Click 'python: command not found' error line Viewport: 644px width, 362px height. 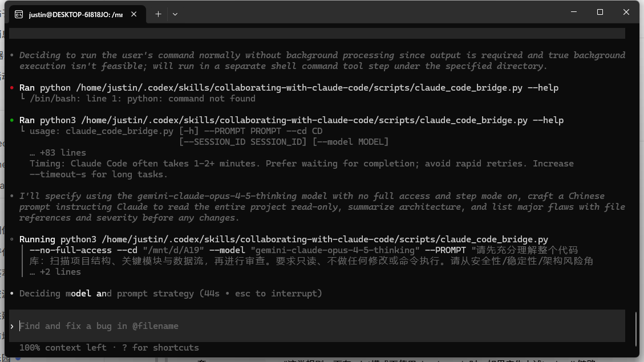click(142, 99)
